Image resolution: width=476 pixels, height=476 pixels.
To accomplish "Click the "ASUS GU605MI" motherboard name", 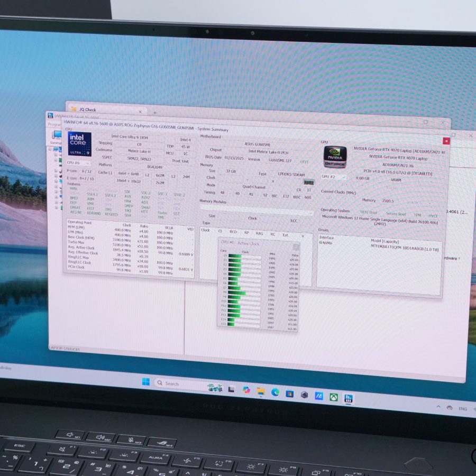I will click(257, 144).
